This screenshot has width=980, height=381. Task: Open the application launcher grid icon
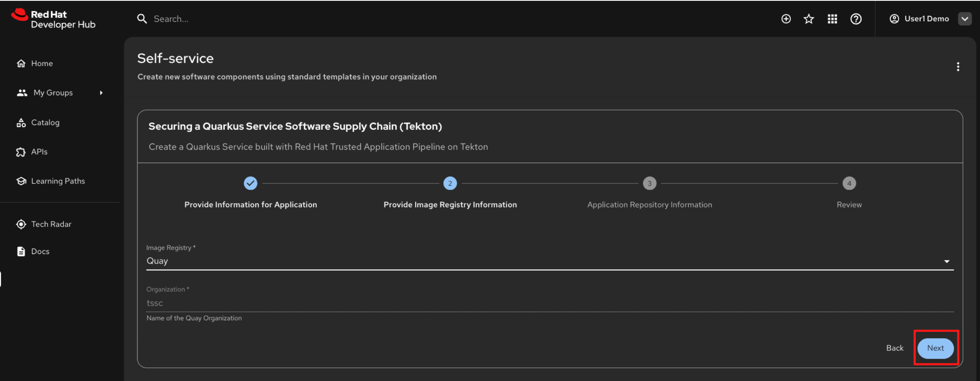832,19
